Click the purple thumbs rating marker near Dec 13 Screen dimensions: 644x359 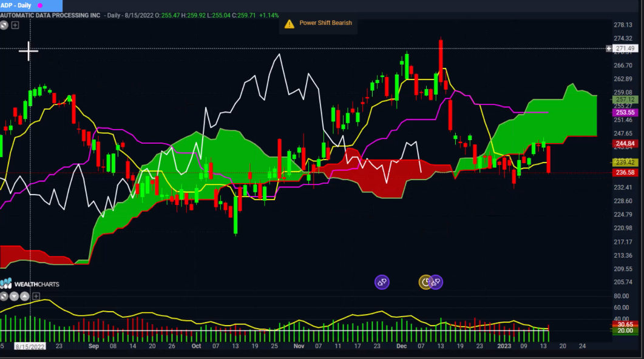(x=436, y=282)
